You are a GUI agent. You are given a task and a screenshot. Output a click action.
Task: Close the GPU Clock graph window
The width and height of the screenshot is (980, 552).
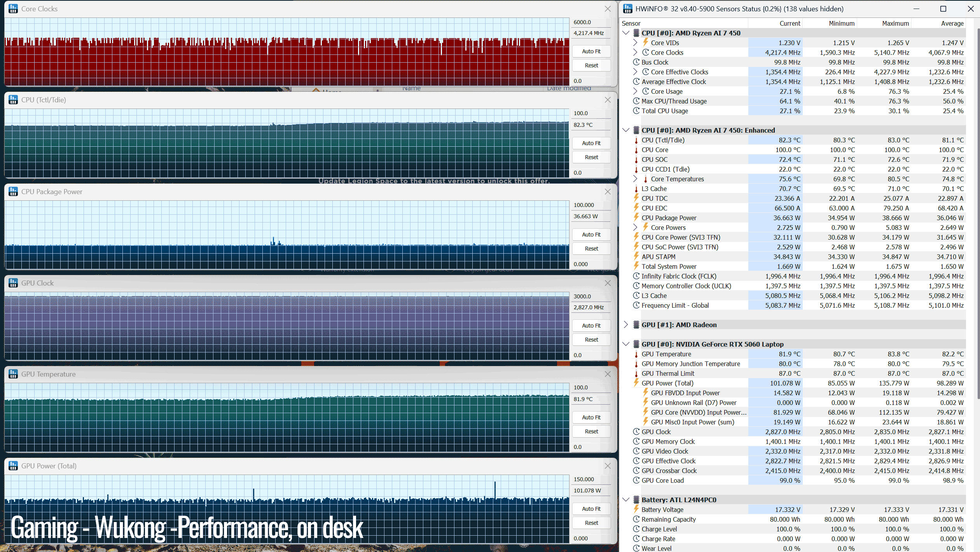tap(608, 283)
